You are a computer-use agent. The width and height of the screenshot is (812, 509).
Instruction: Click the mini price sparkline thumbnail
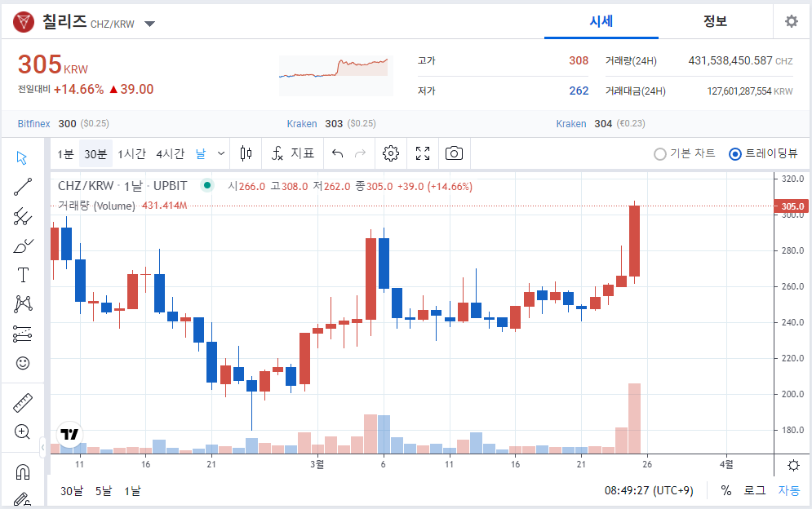point(336,76)
